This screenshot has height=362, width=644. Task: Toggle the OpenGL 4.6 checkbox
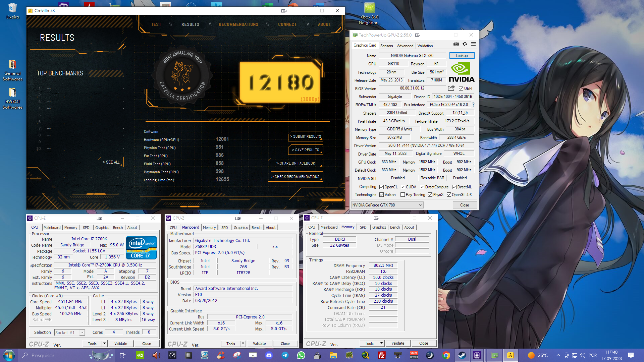coord(449,195)
